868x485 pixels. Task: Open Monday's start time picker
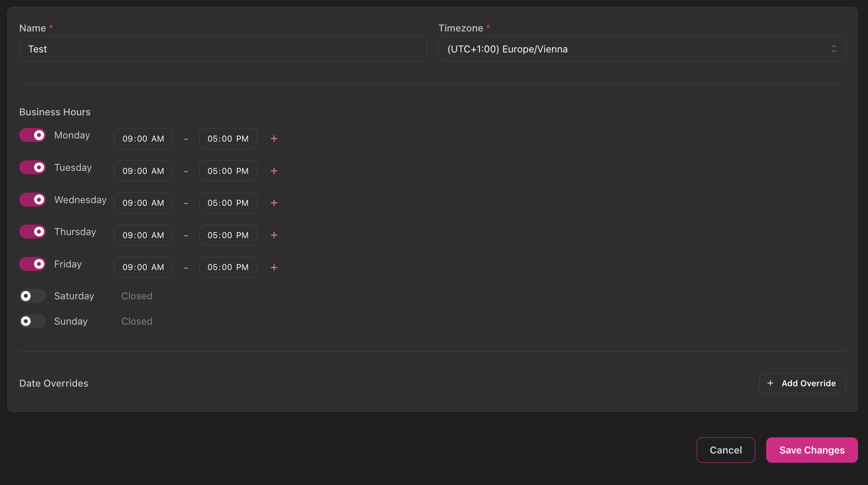[x=143, y=139]
